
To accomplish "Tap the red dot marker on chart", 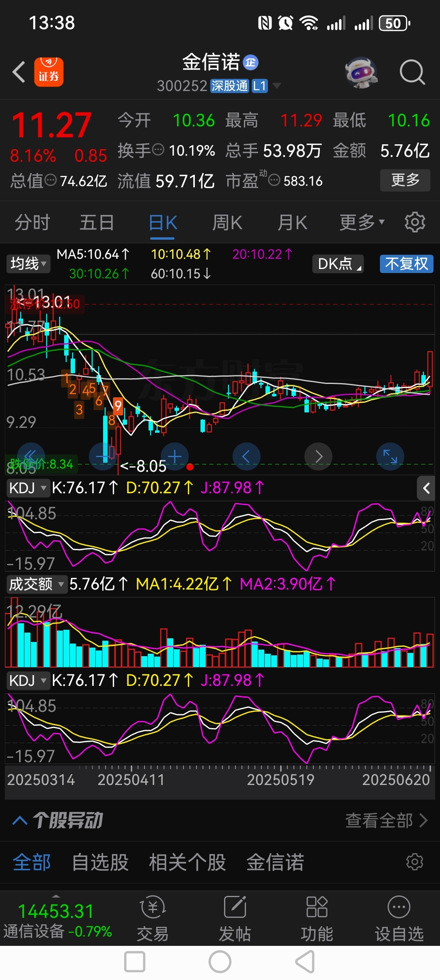I will 190,467.
